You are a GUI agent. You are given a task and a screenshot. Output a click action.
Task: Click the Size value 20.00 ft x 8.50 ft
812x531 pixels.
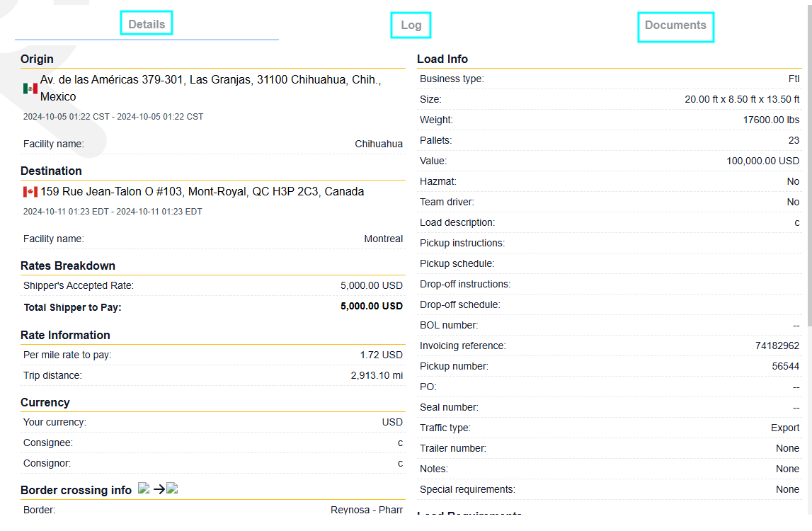(742, 99)
